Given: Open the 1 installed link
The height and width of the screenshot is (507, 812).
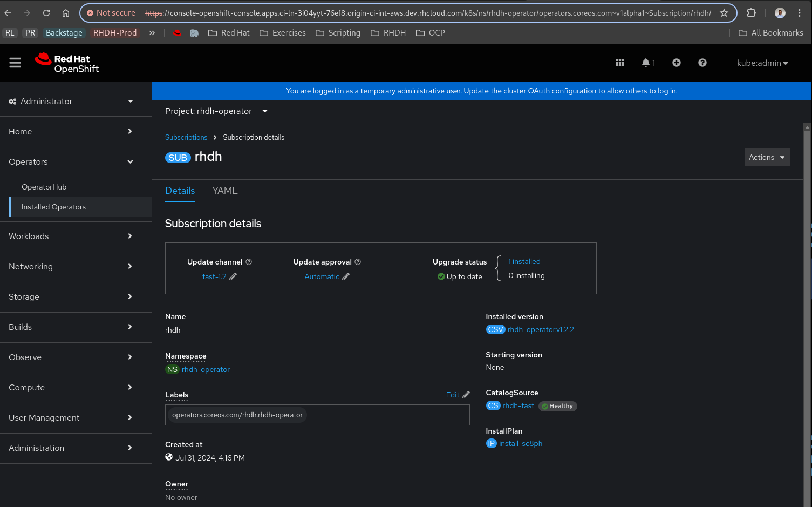Looking at the screenshot, I should point(524,261).
